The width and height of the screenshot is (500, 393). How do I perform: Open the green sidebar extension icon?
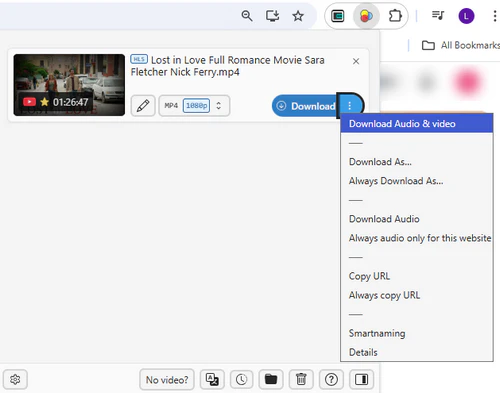point(338,16)
